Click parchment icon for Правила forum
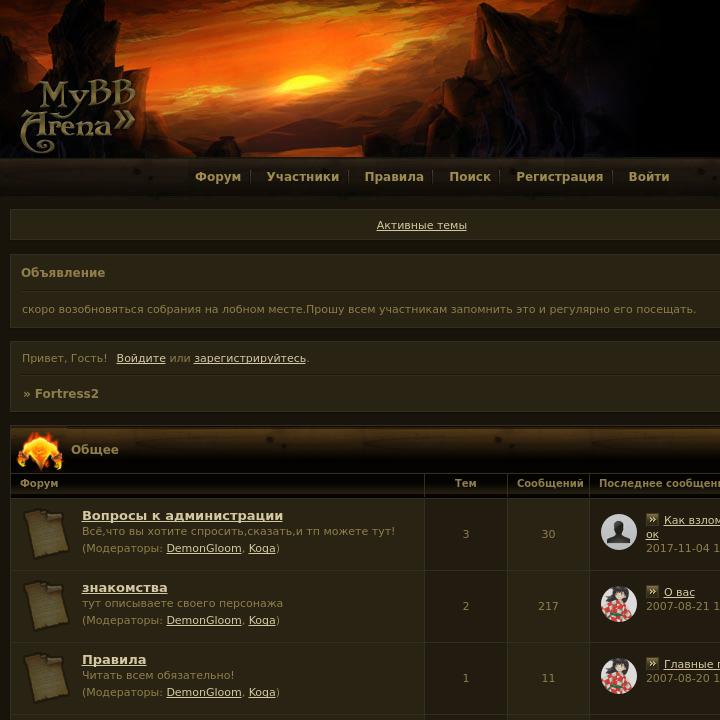The width and height of the screenshot is (720, 720). pos(46,678)
